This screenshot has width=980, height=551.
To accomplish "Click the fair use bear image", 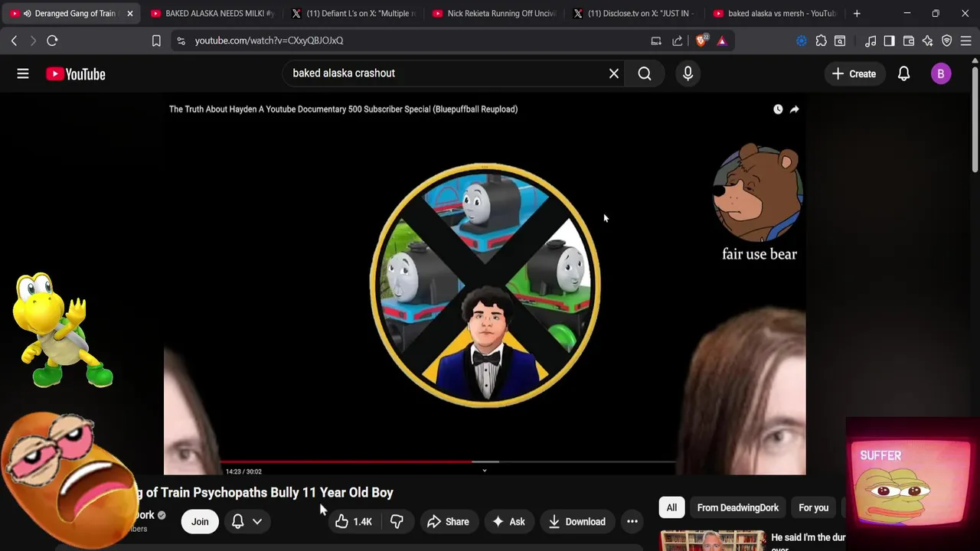I will pos(757,193).
